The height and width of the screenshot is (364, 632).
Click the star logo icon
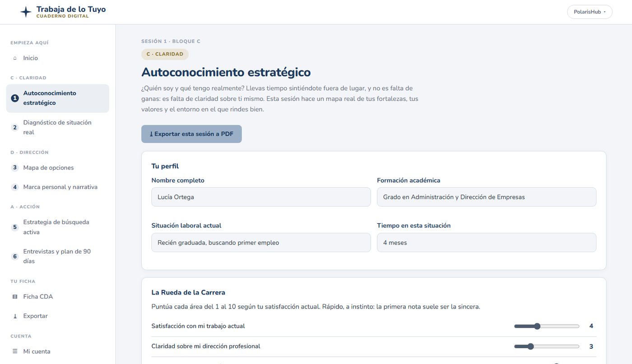[26, 12]
